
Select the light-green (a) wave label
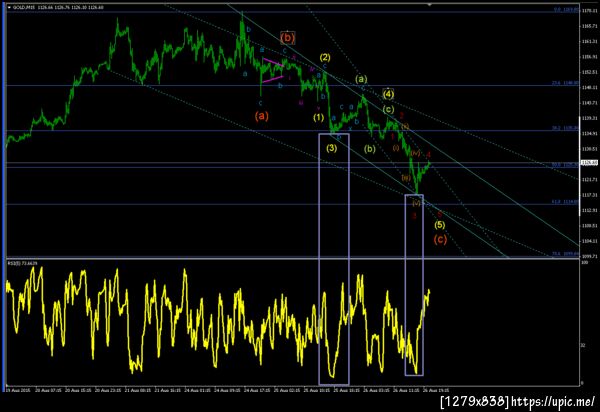pos(361,79)
